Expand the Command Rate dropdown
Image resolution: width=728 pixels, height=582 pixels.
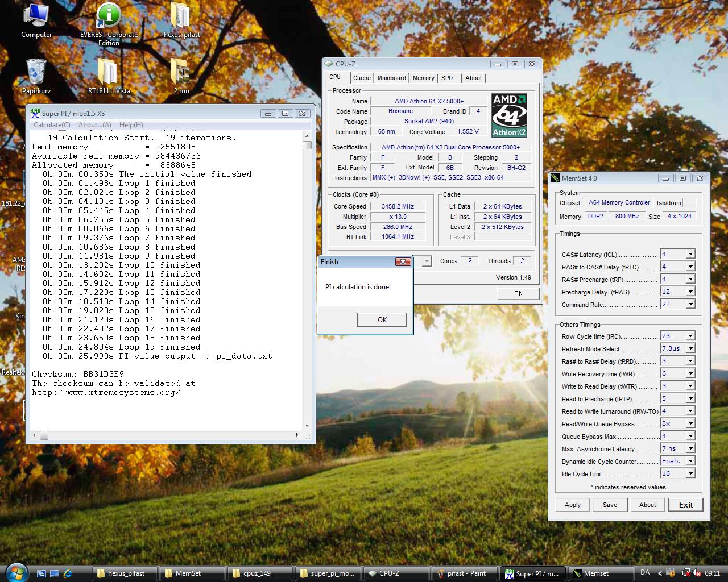pyautogui.click(x=690, y=304)
